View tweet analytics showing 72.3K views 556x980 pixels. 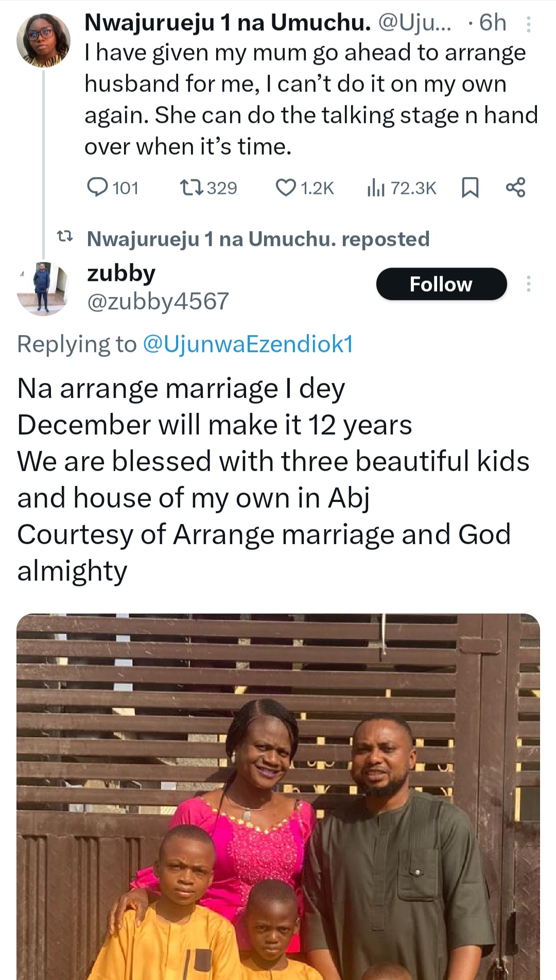[402, 188]
